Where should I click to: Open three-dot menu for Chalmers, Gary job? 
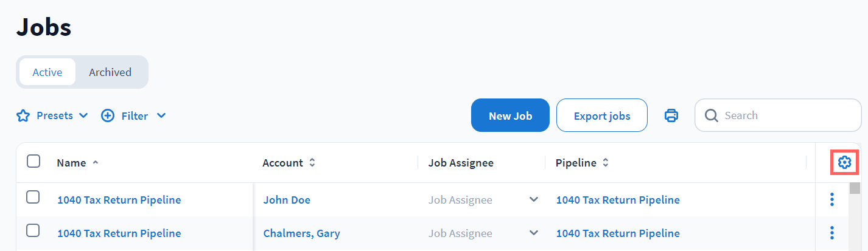tap(831, 233)
